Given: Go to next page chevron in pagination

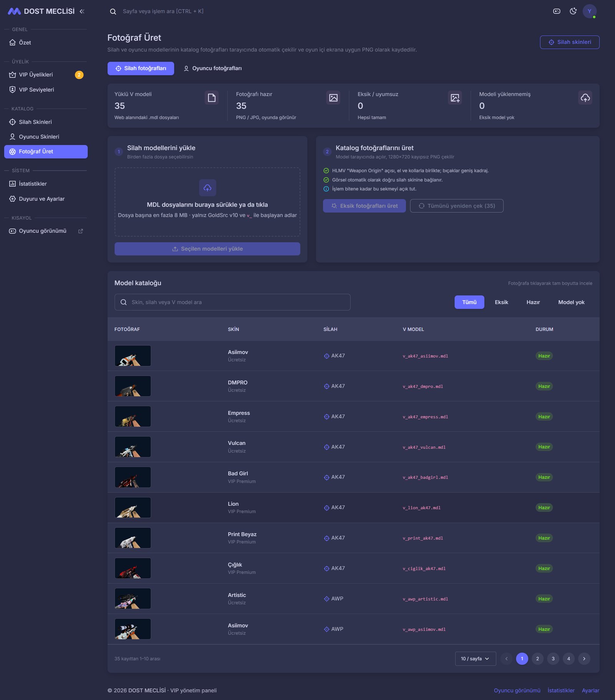Looking at the screenshot, I should pos(584,659).
